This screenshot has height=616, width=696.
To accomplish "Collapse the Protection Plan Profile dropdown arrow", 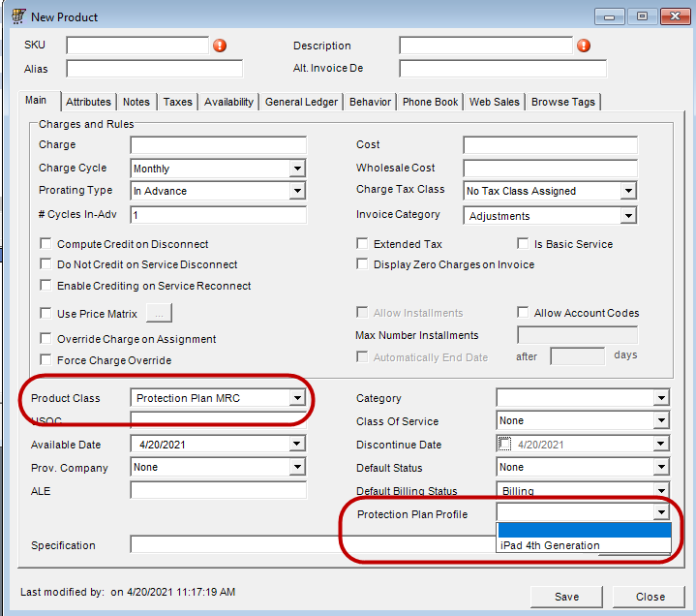I will (661, 512).
